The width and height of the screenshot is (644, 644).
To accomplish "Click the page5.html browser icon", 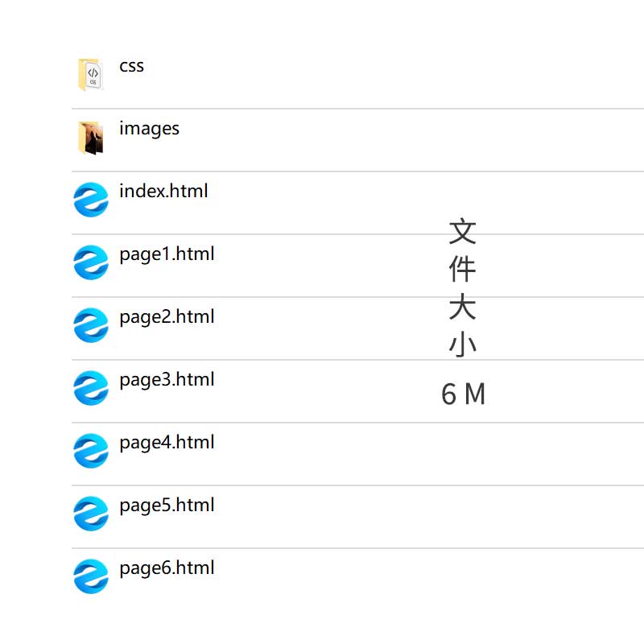I will 91,514.
